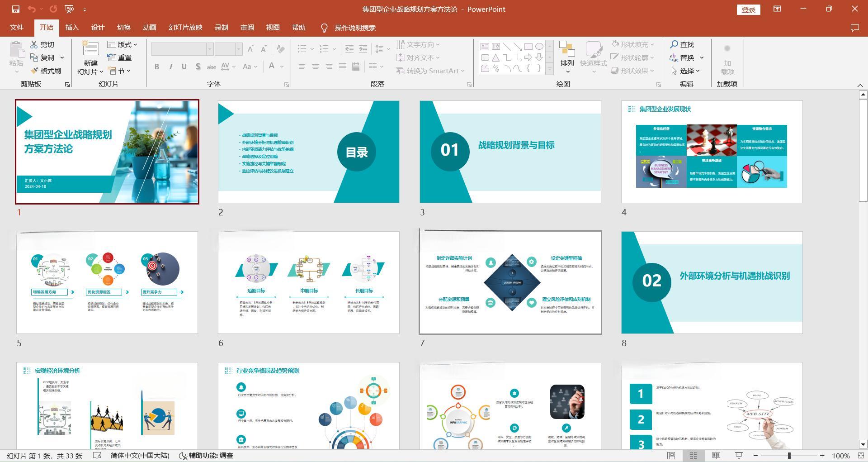The height and width of the screenshot is (462, 868).
Task: Click the Save icon in quick access toolbar
Action: point(15,9)
